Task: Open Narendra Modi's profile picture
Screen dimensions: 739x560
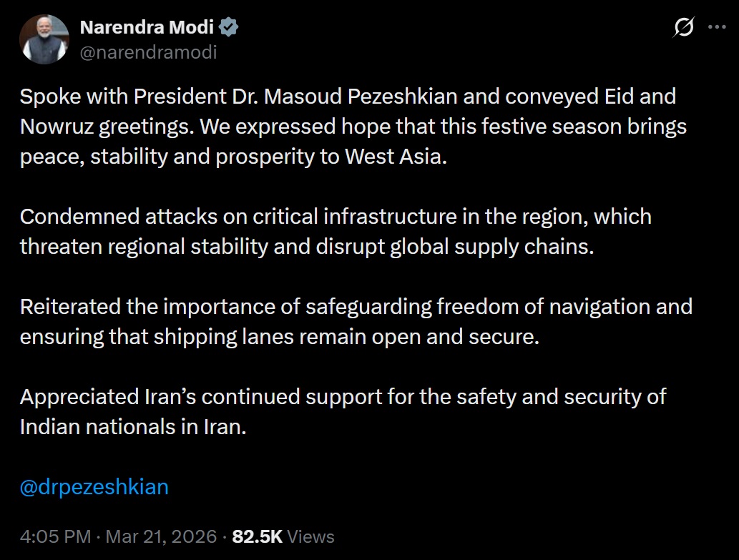Action: tap(44, 39)
